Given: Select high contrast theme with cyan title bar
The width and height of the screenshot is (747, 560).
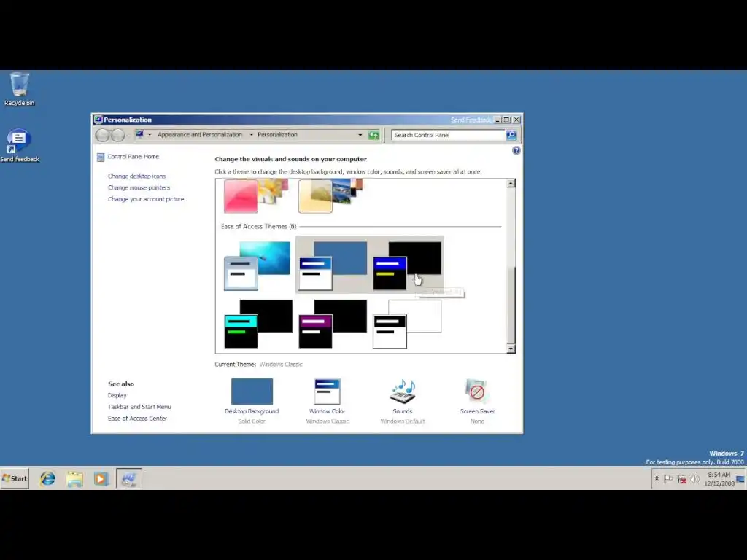Looking at the screenshot, I should [258, 324].
